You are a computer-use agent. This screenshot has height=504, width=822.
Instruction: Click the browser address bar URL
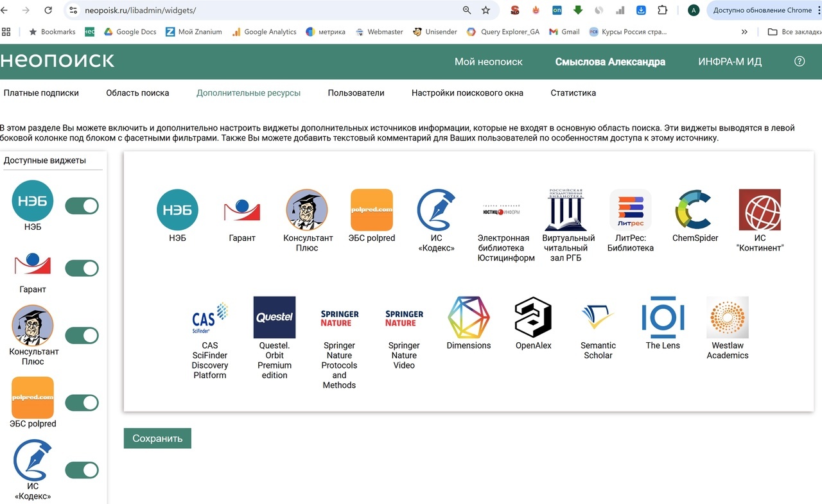(x=140, y=10)
